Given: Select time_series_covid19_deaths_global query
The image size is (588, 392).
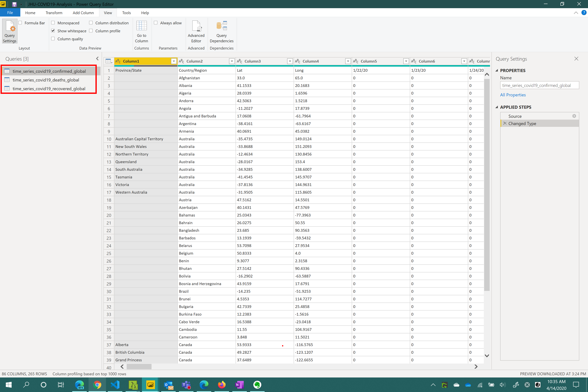Looking at the screenshot, I should [46, 80].
